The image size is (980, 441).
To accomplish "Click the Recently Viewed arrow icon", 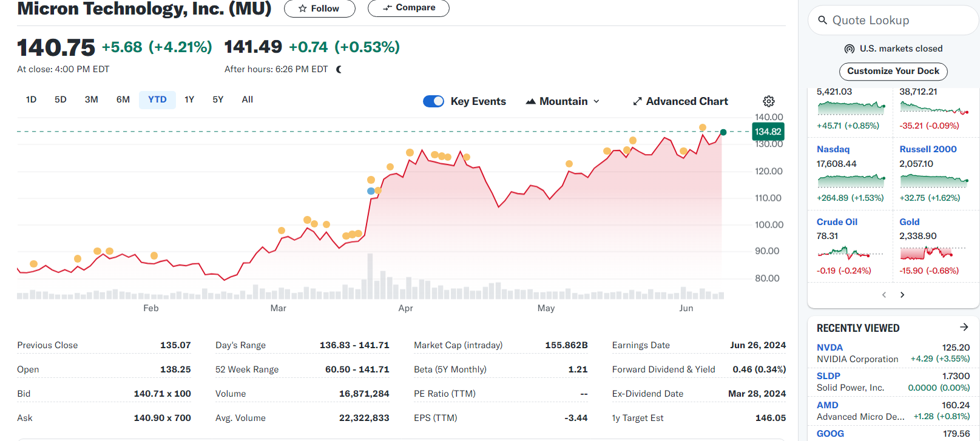I will click(964, 327).
